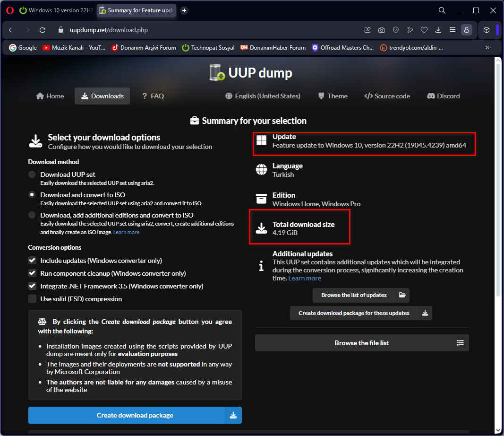The image size is (504, 436).
Task: Click the '4.19 GiB' download size text
Action: point(285,233)
